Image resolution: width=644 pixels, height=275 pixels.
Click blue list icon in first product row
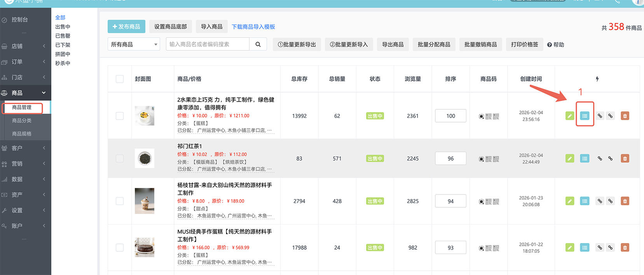(585, 116)
